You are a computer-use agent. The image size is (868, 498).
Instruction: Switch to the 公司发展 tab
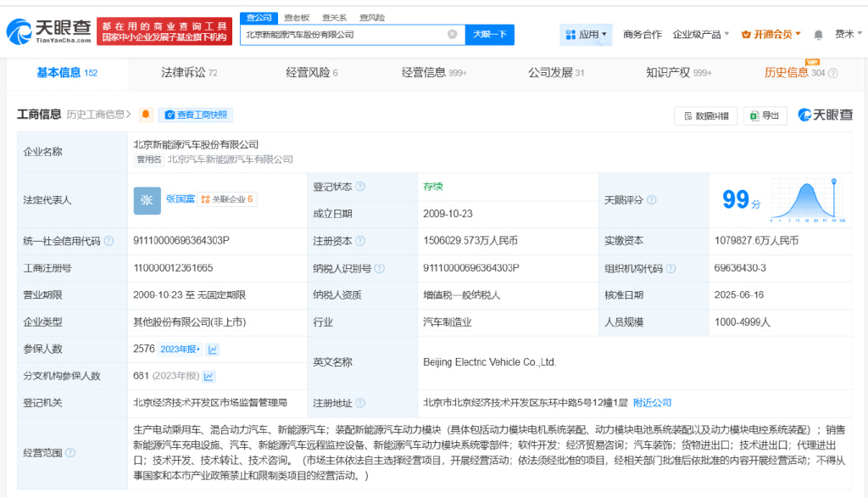click(x=556, y=73)
